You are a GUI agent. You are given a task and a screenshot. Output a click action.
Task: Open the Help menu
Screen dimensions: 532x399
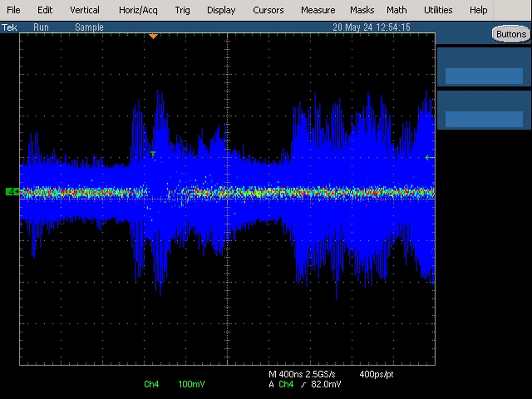click(x=478, y=10)
